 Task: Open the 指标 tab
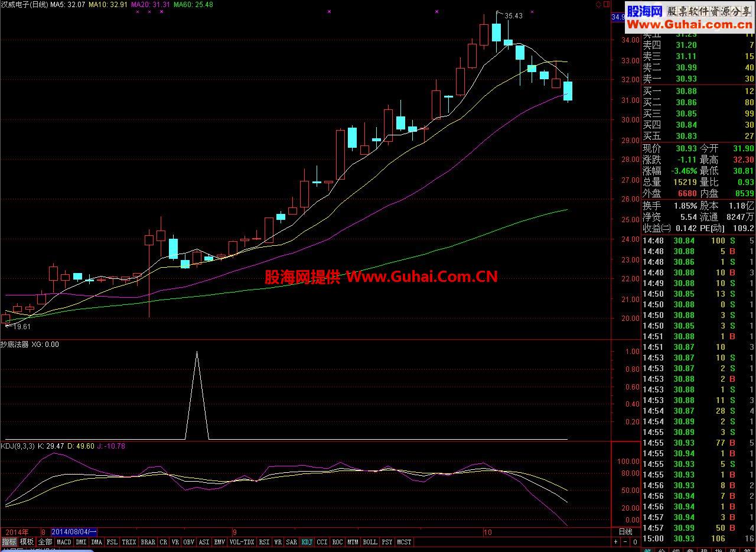[x=9, y=541]
